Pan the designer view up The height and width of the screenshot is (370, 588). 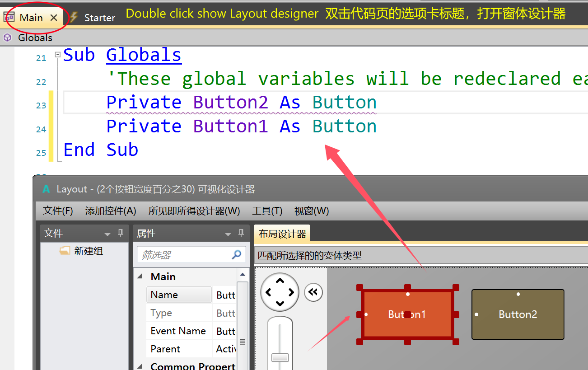[x=280, y=280]
